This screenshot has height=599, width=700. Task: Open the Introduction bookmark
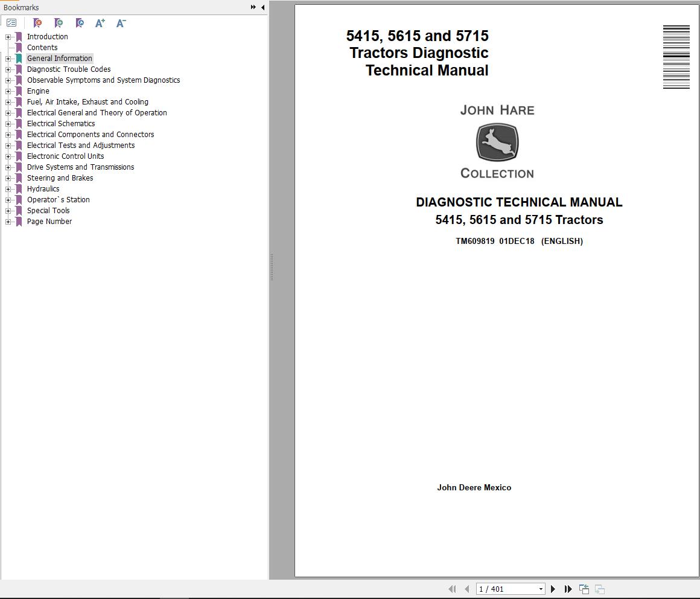[x=47, y=37]
